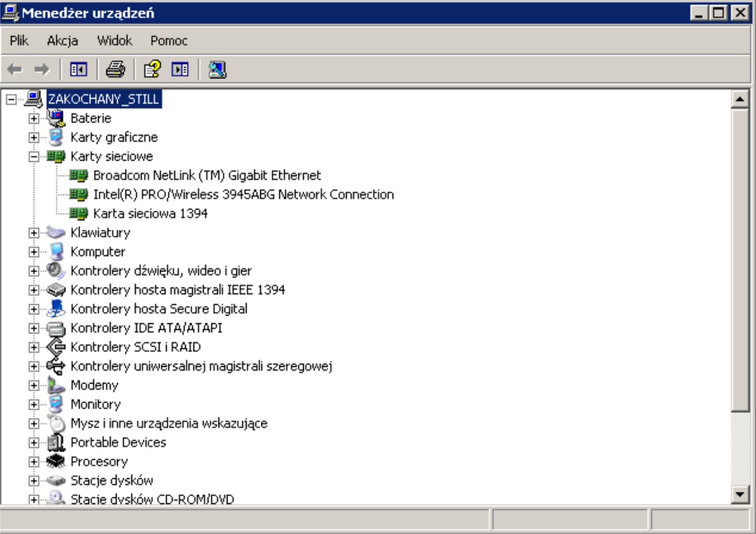The image size is (756, 534).
Task: Collapse the ZAKOCHANY_STILL root node
Action: click(11, 99)
